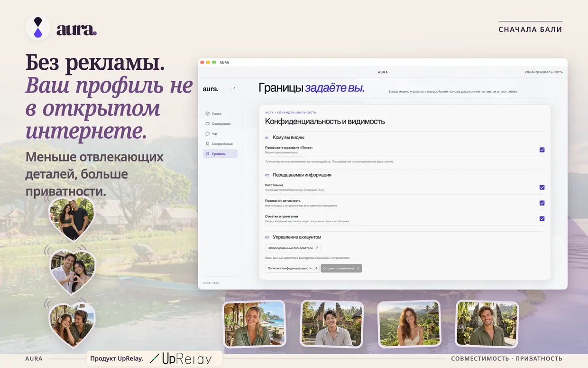Select the photo of the man in a beige shirt

click(331, 324)
